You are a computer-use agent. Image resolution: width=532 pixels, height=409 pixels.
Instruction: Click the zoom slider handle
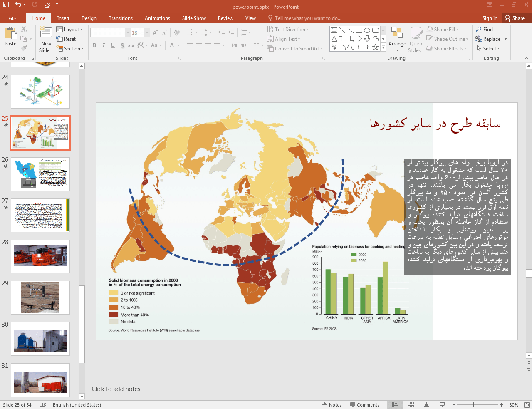(x=473, y=405)
